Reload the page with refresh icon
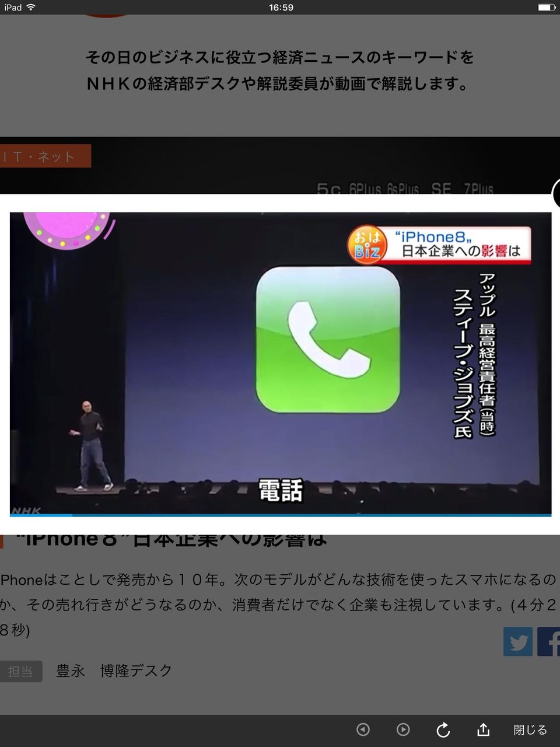 pyautogui.click(x=443, y=729)
